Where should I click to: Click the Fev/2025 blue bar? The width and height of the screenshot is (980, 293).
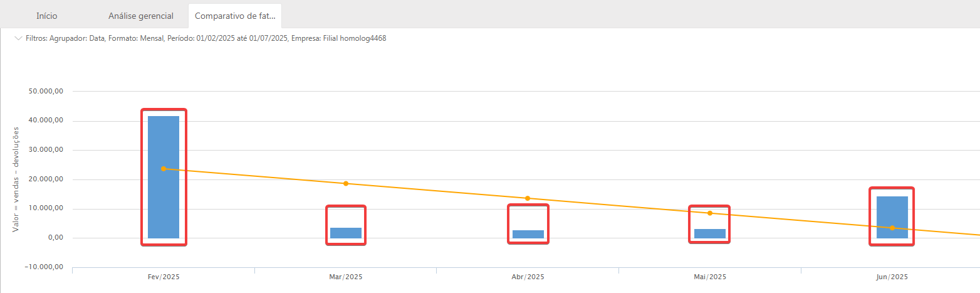164,177
